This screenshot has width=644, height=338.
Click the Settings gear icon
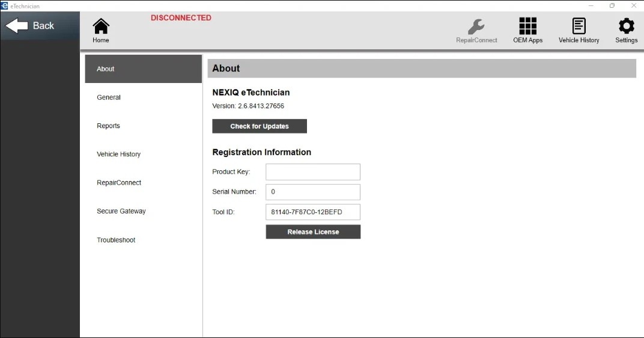[x=626, y=26]
